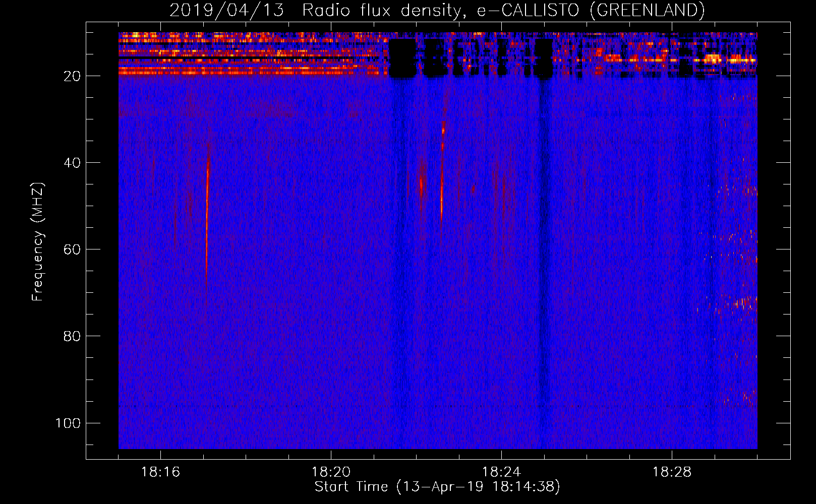Image resolution: width=816 pixels, height=504 pixels.
Task: Click the 18:28 time tick label
Action: 672,472
